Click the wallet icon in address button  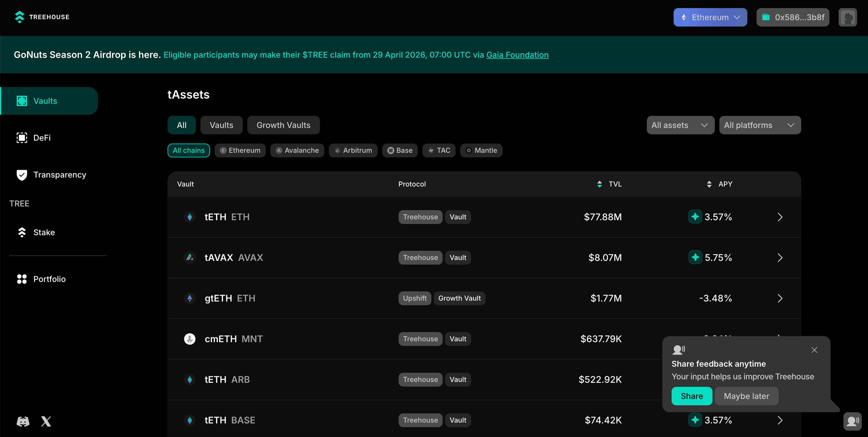(765, 17)
